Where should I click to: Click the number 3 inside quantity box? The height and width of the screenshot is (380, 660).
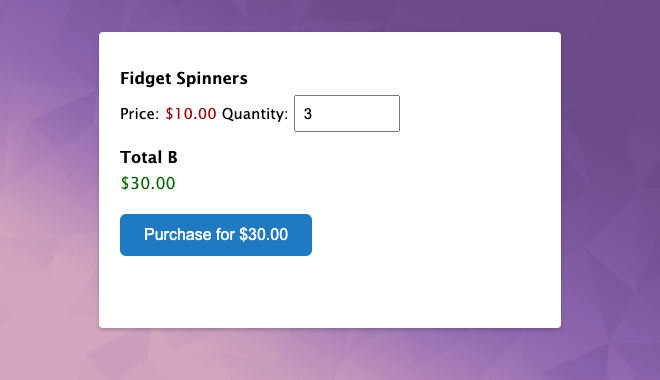click(x=308, y=114)
